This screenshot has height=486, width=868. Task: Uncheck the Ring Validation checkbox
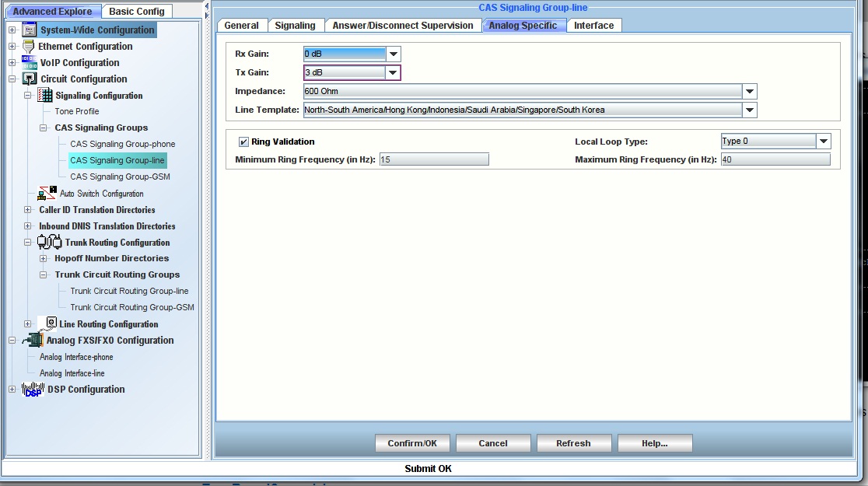tap(243, 142)
